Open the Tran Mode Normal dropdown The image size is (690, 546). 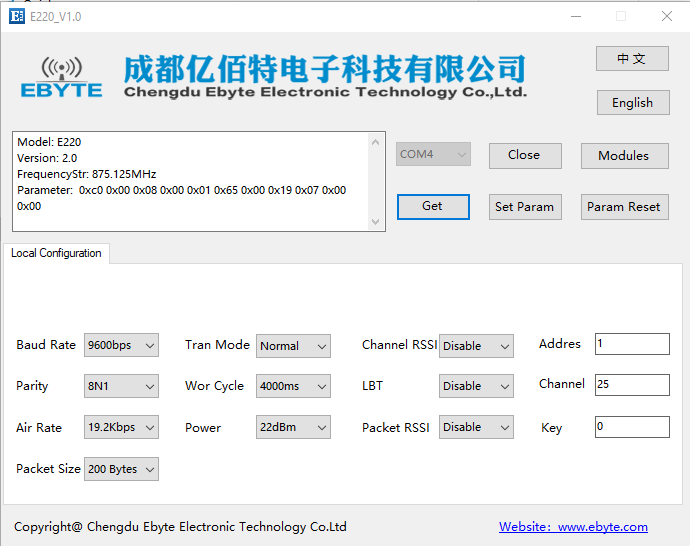293,346
